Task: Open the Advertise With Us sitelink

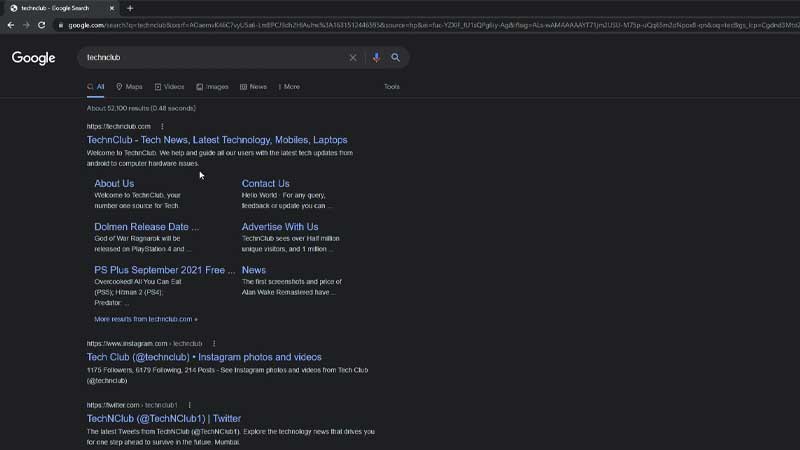Action: click(x=280, y=227)
